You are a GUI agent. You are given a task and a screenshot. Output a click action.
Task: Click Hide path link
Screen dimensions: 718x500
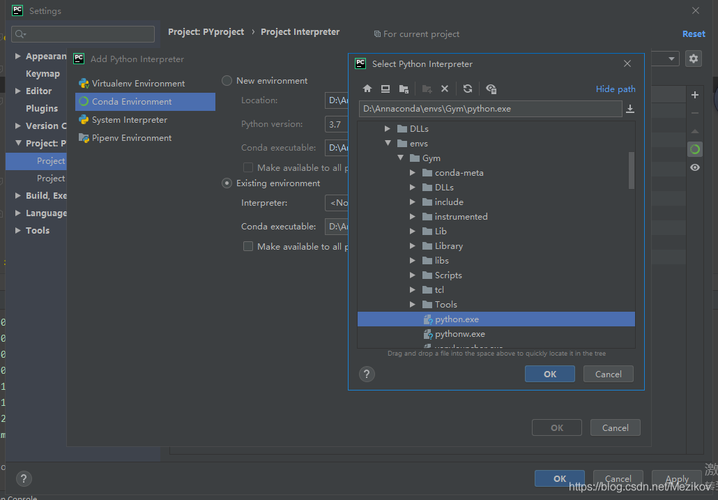pos(615,89)
